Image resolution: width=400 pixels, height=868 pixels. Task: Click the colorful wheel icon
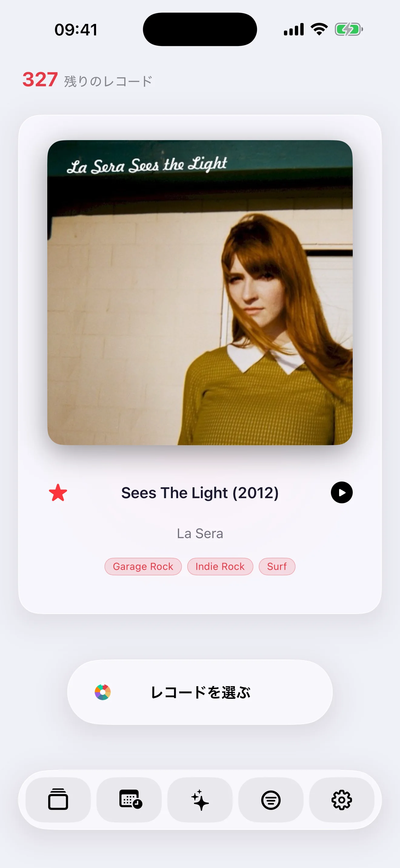click(x=102, y=692)
